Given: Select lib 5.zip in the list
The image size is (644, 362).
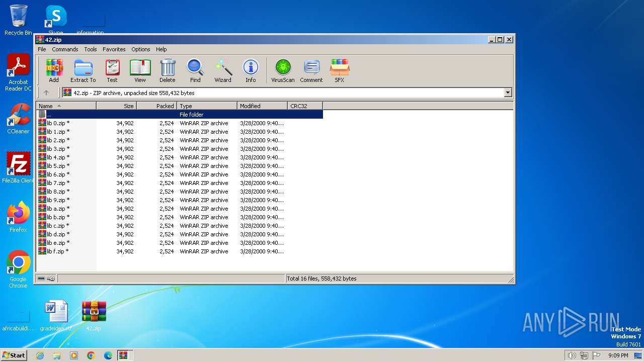Looking at the screenshot, I should coord(180,166).
